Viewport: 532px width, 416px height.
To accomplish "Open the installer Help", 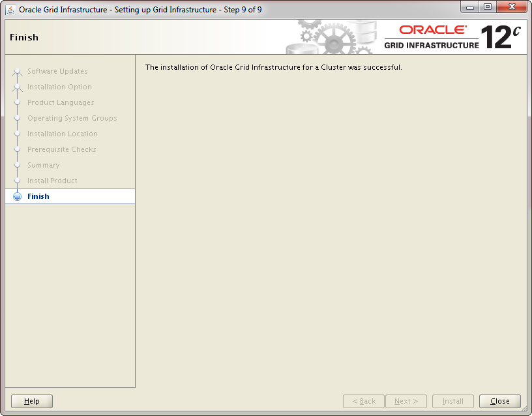I will pyautogui.click(x=32, y=401).
